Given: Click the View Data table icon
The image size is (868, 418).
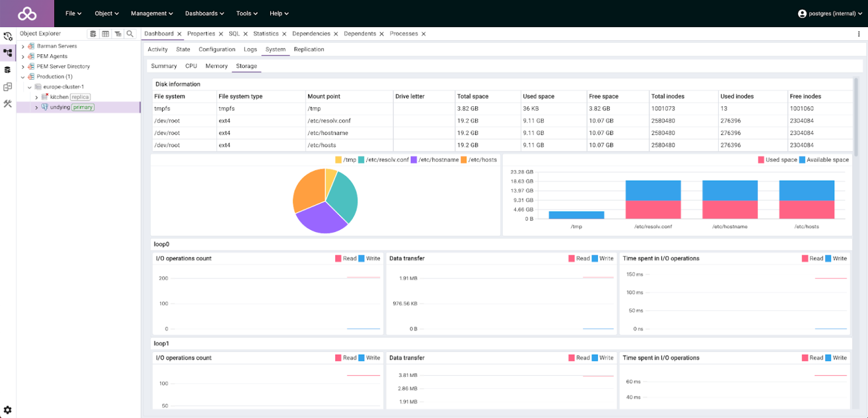Looking at the screenshot, I should pyautogui.click(x=105, y=34).
